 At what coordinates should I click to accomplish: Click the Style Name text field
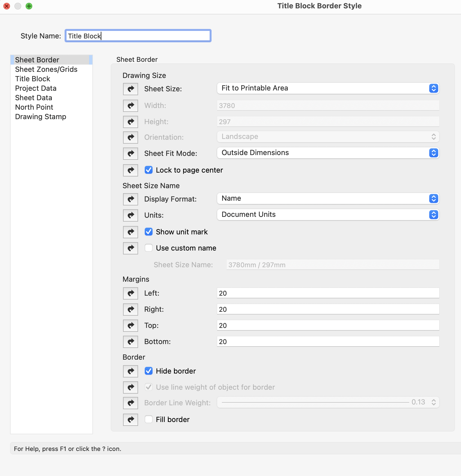point(138,36)
